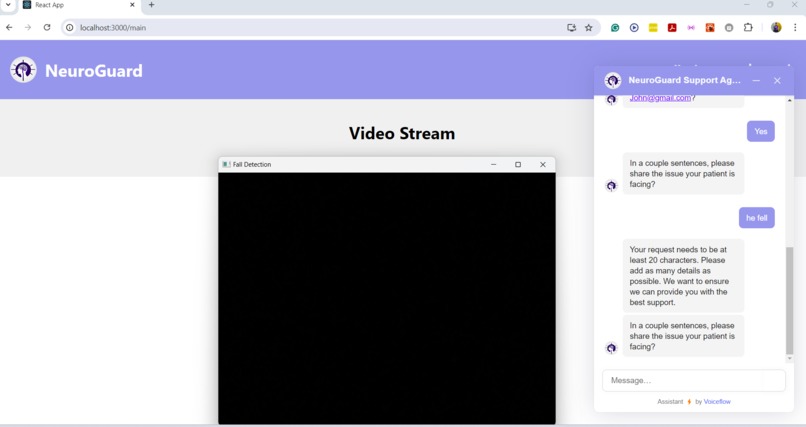
Task: Open a new browser tab
Action: pyautogui.click(x=151, y=5)
